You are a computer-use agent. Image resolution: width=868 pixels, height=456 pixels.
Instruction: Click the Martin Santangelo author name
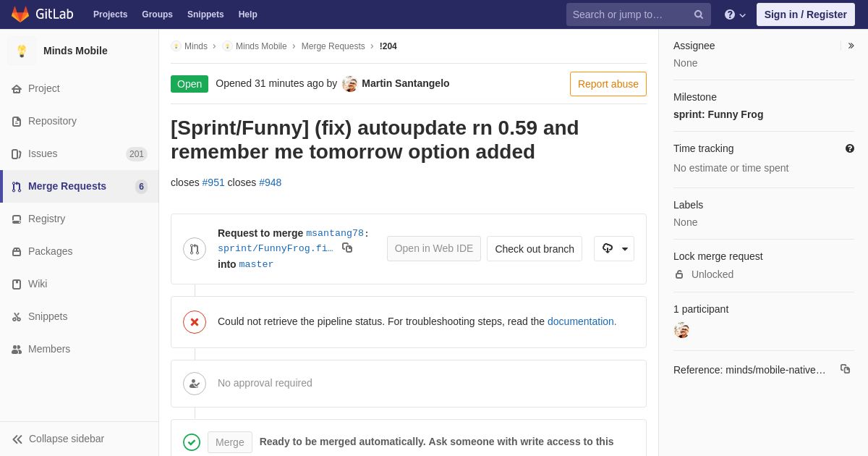click(x=406, y=83)
